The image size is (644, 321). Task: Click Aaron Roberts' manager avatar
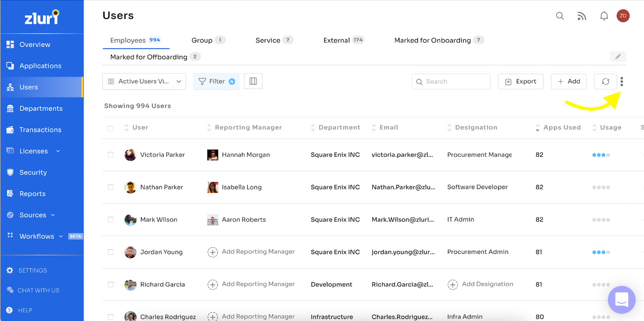213,220
